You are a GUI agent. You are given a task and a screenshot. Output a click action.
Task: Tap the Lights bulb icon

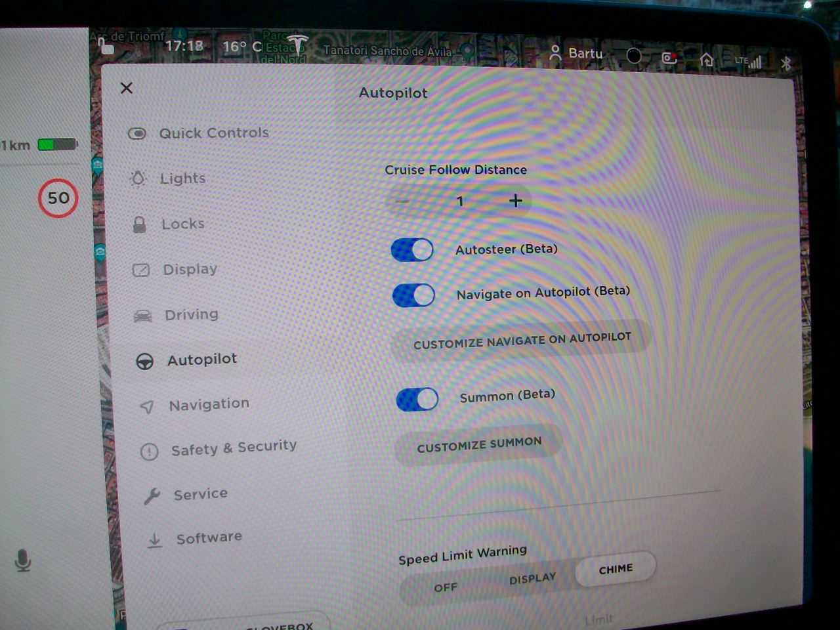pos(138,178)
